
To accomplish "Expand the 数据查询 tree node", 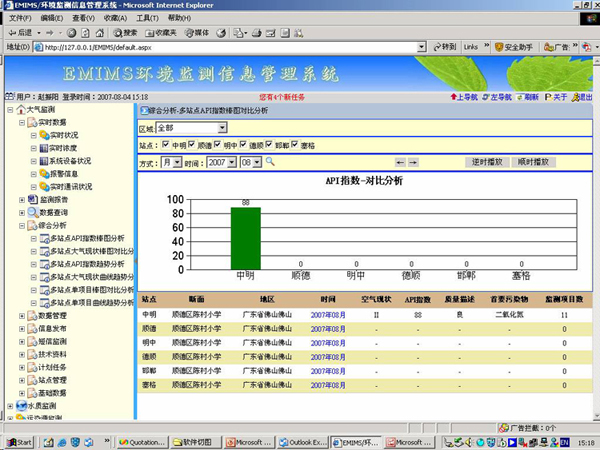I will pos(22,213).
